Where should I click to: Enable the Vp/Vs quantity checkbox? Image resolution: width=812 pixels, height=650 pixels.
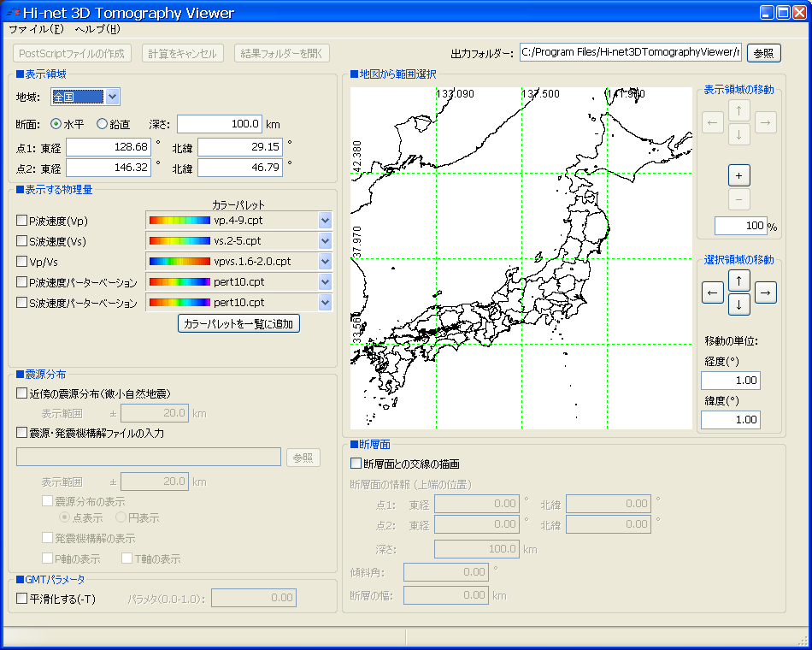21,261
